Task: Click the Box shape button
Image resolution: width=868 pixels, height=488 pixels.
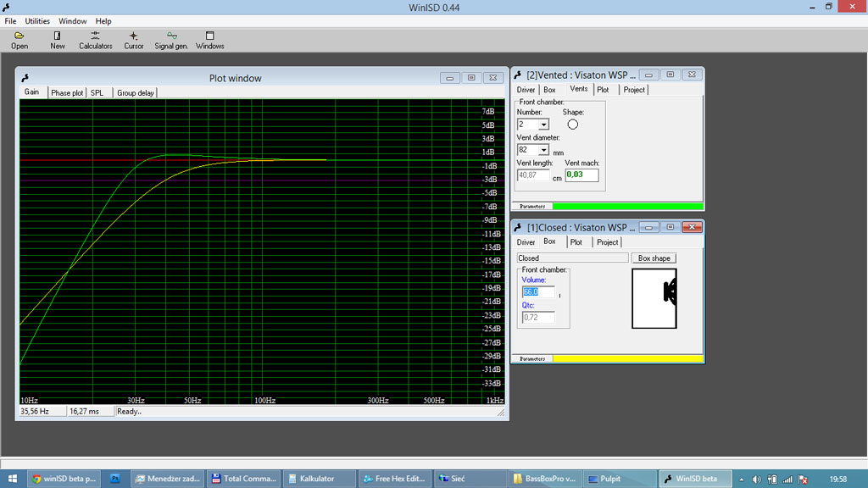Action: [x=654, y=258]
